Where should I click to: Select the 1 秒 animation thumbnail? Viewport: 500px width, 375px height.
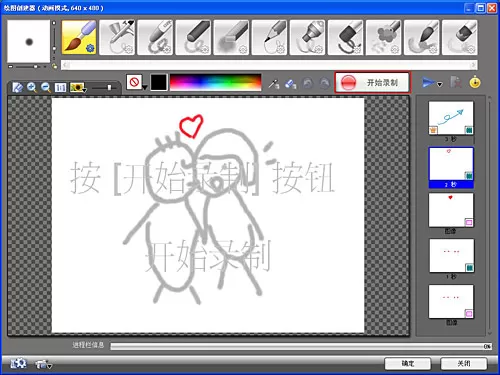coord(451,256)
